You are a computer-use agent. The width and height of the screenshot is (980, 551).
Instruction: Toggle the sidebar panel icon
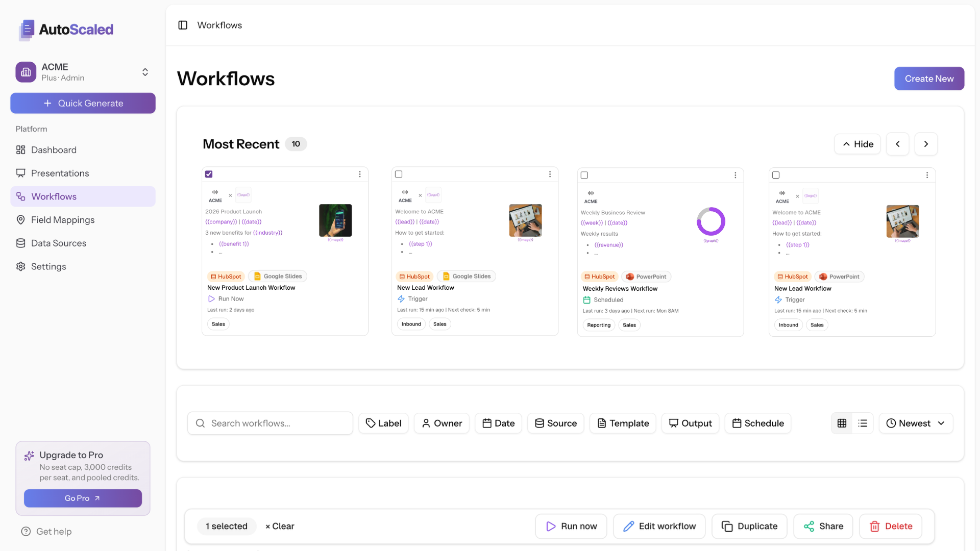(x=183, y=25)
